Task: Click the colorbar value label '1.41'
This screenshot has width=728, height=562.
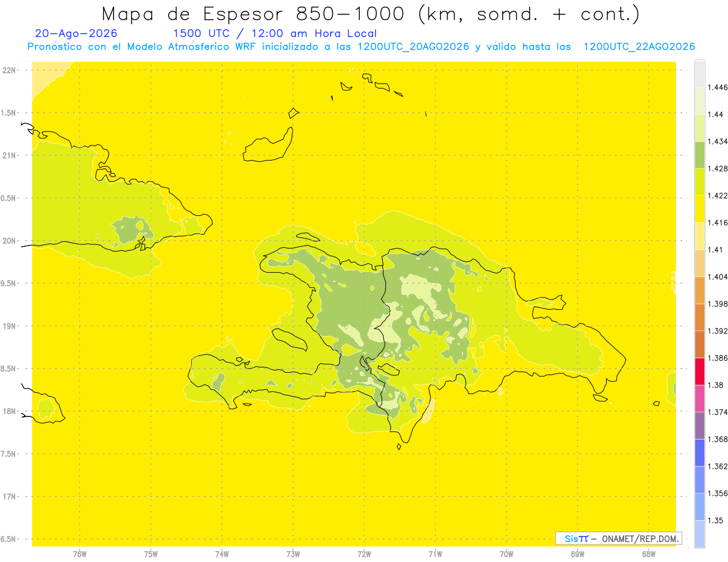Action: click(716, 249)
